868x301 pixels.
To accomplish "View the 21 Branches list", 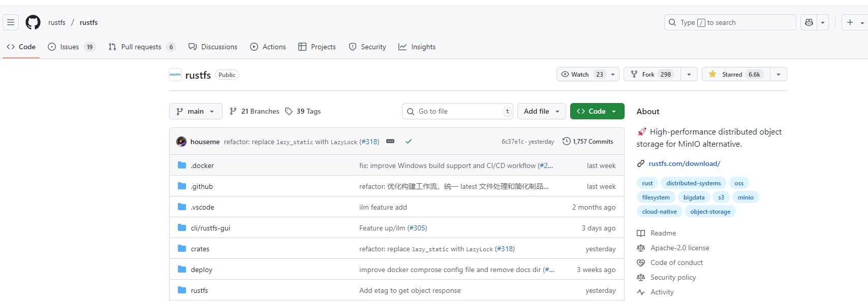I will tap(254, 111).
